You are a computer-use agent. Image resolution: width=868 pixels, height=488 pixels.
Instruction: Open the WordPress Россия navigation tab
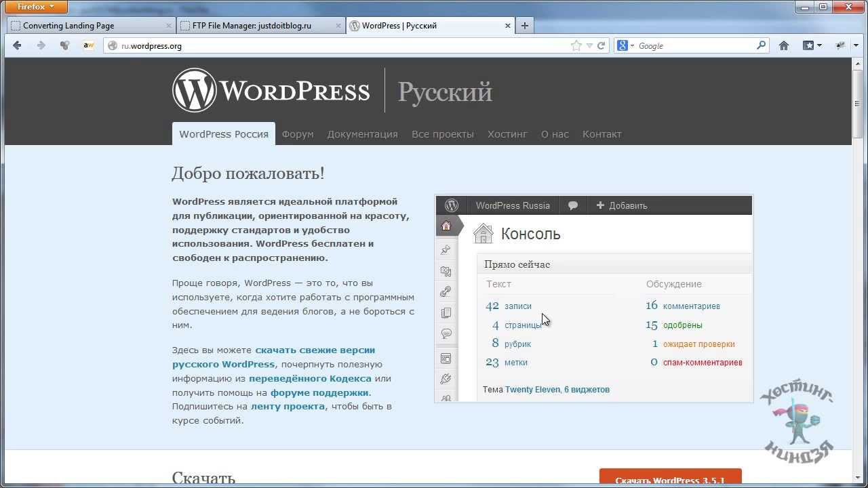coord(224,134)
